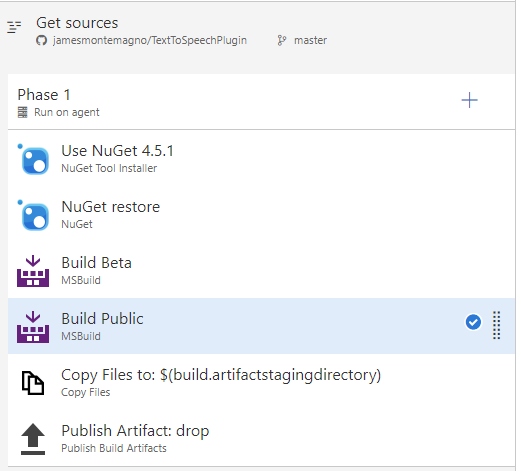Select the Copy Files to staging directory task
The height and width of the screenshot is (471, 521).
(261, 382)
